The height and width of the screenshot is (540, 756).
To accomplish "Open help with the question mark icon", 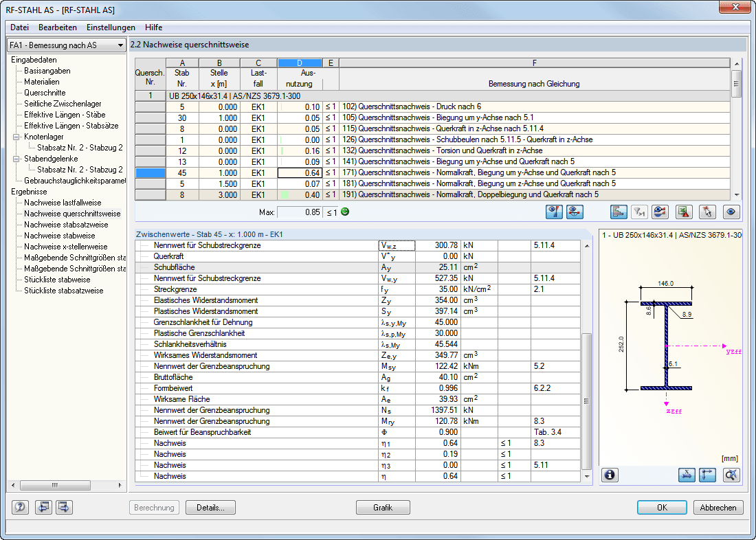I will (21, 508).
